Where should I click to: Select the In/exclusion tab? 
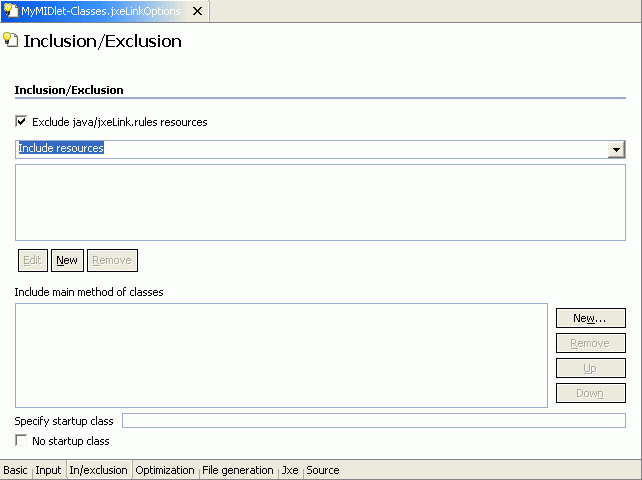(x=98, y=470)
